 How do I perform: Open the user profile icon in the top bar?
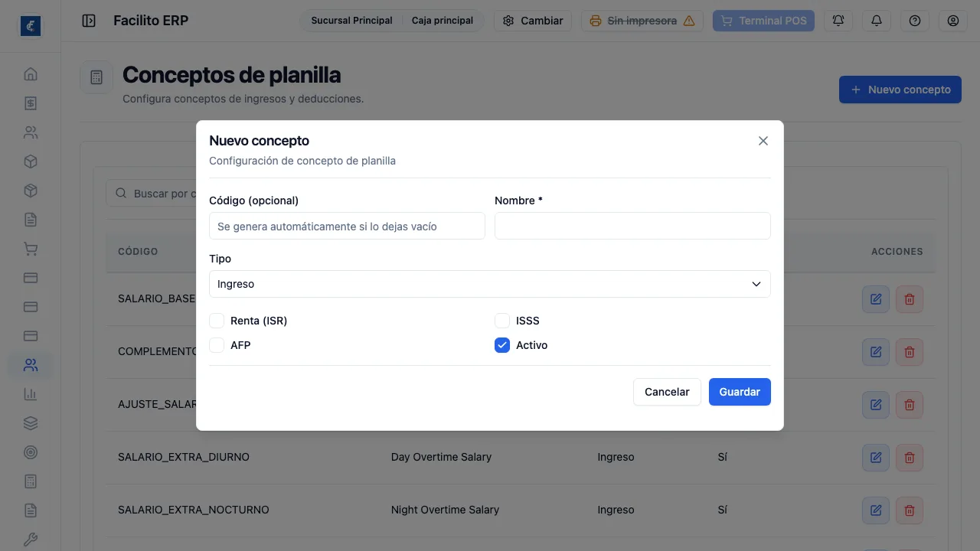pos(953,21)
